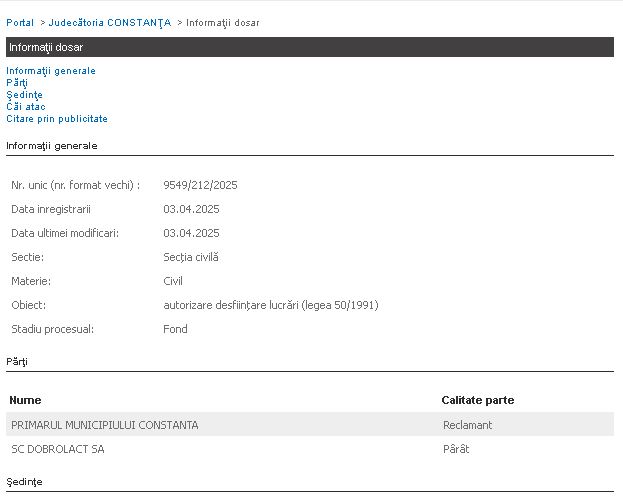623x501 pixels.
Task: Select the SC DOBROLACT SA row
Action: (310, 449)
